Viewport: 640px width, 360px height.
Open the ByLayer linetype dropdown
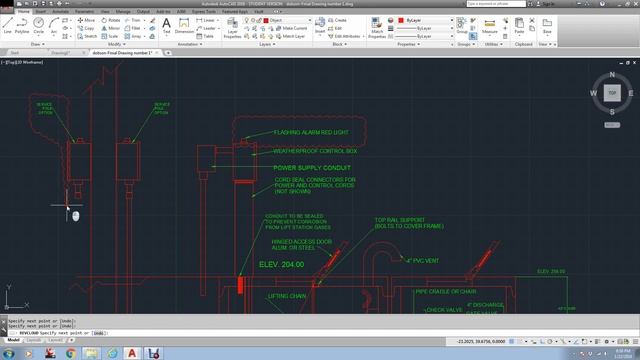(x=425, y=36)
